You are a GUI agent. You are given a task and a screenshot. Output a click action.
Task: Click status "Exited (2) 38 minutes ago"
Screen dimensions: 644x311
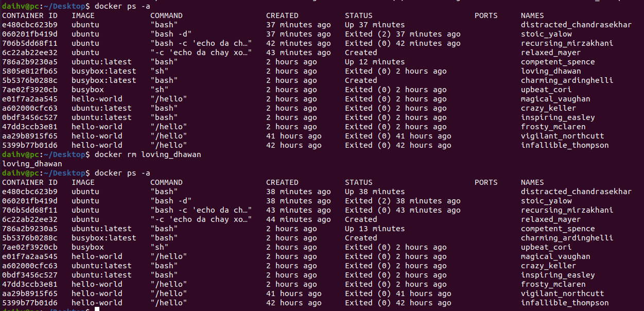(403, 201)
